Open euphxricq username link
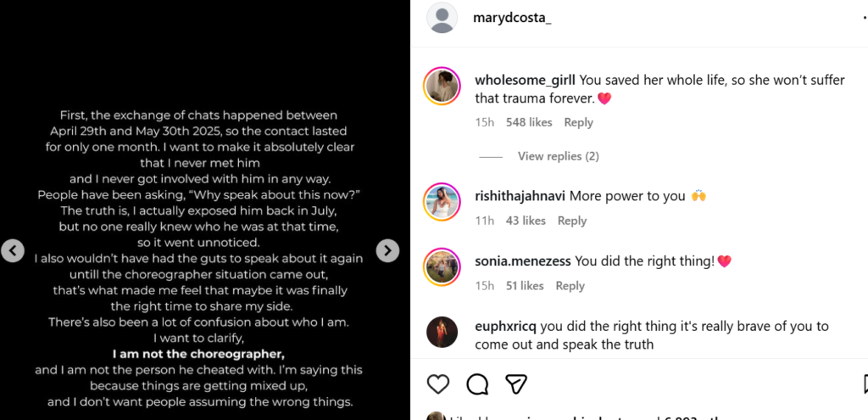Screen dimensions: 868x420 coord(506,326)
